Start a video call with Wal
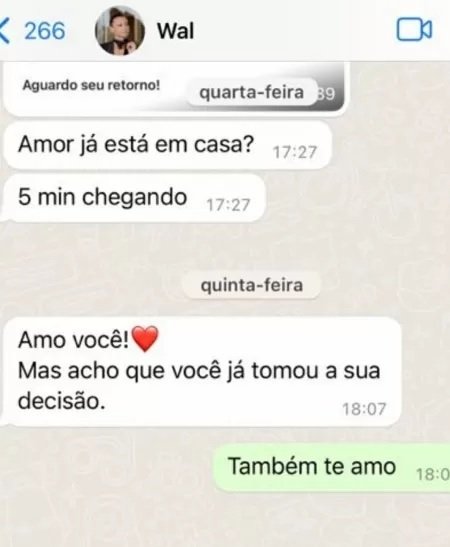The height and width of the screenshot is (547, 450). click(x=414, y=30)
